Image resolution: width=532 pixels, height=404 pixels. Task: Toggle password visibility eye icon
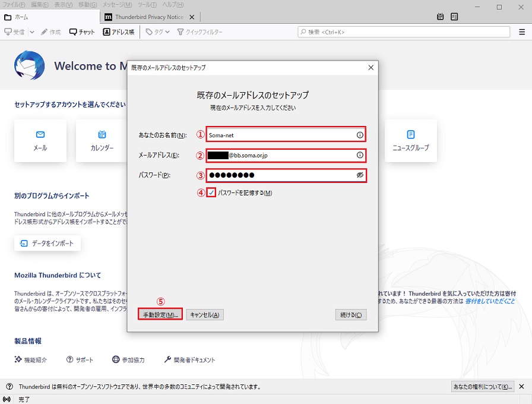[x=360, y=175]
